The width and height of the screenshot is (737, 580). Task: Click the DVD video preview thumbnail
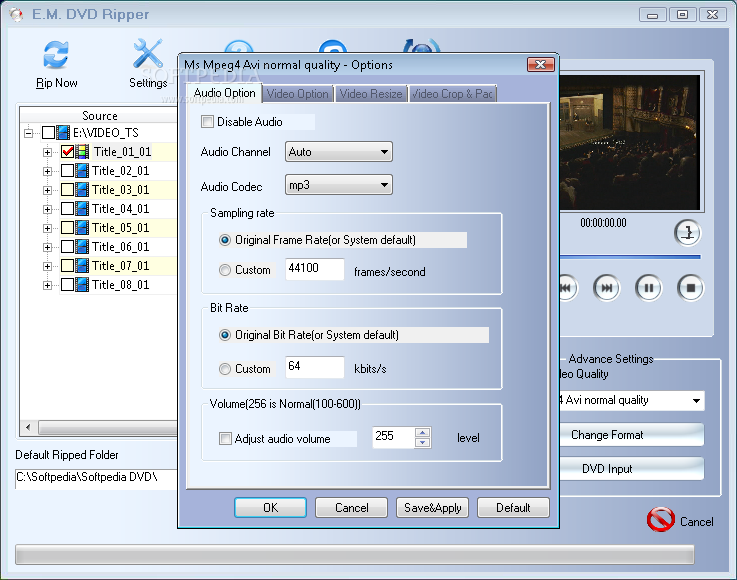[629, 142]
